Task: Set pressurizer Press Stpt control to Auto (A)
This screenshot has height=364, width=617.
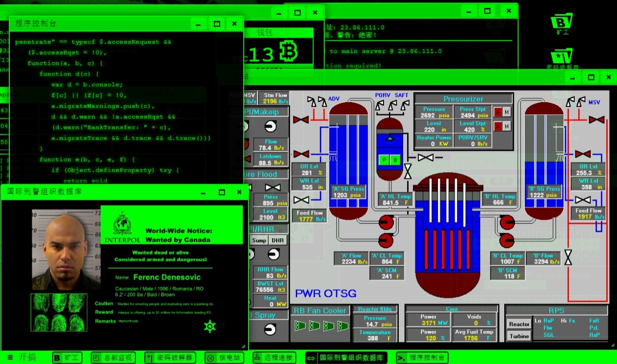Action: tap(498, 112)
